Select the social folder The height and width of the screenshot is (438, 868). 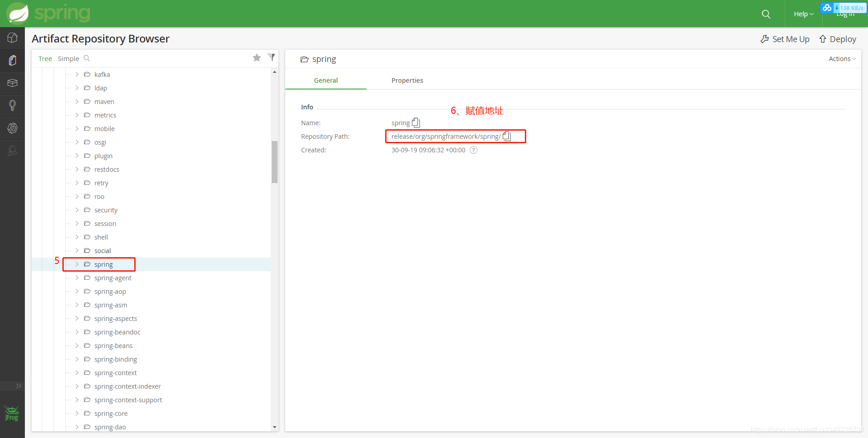[x=102, y=250]
